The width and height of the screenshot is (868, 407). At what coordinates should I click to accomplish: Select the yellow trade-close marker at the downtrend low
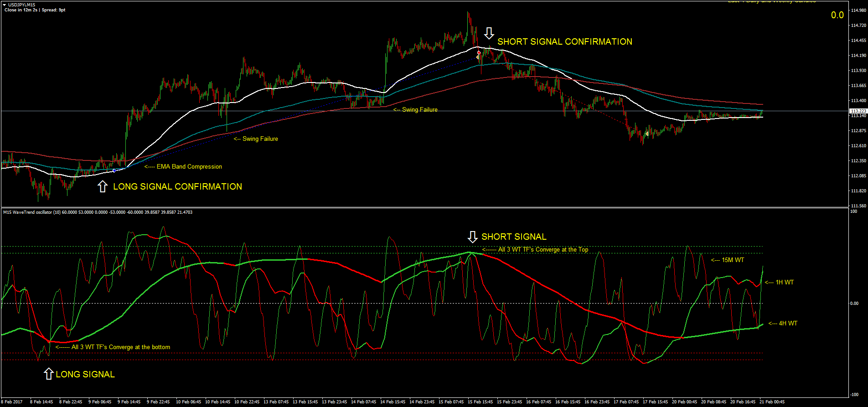(x=647, y=134)
